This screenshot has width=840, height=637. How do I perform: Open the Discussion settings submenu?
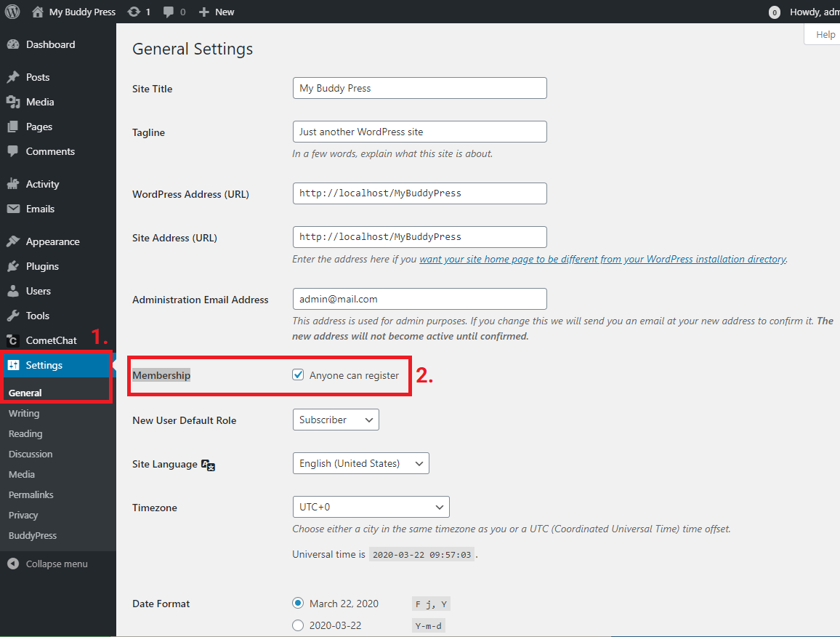click(31, 454)
